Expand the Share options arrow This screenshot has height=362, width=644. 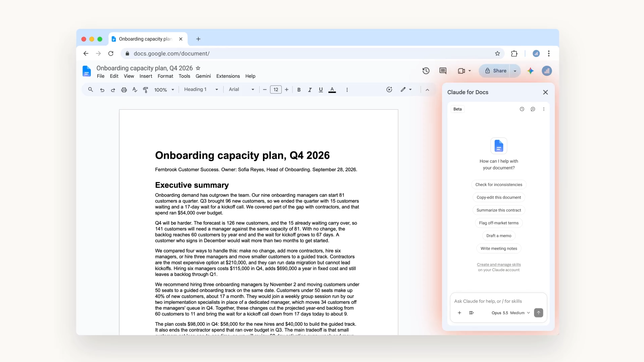coord(515,71)
